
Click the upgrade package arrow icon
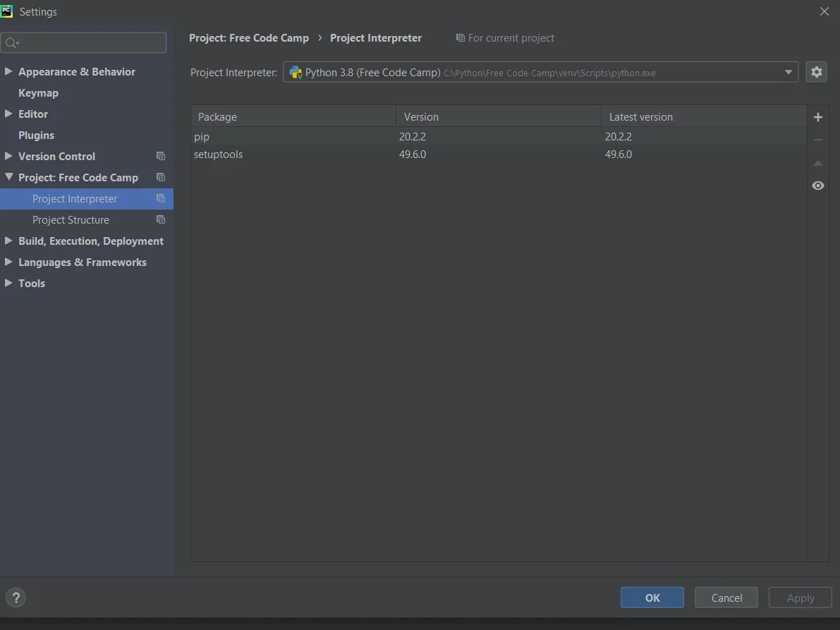pos(817,163)
